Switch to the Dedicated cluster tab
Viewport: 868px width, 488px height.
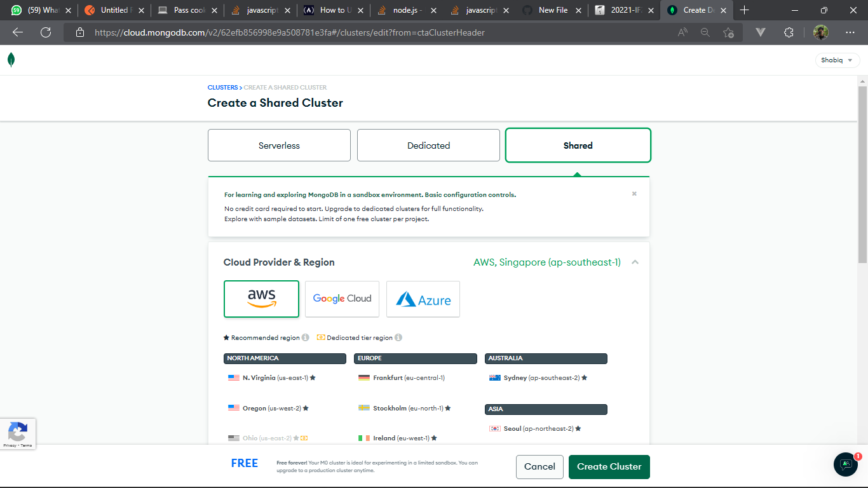pyautogui.click(x=428, y=145)
